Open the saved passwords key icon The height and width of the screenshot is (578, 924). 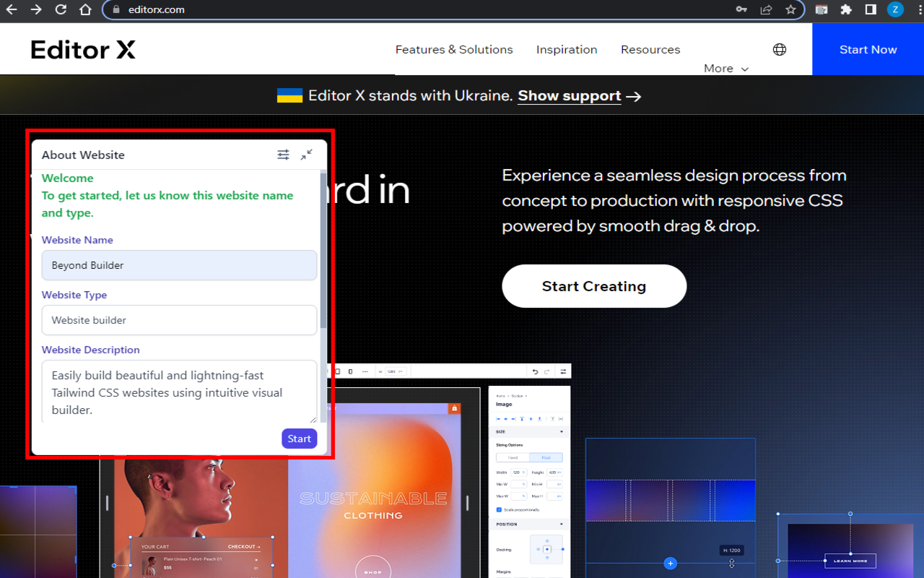tap(741, 9)
